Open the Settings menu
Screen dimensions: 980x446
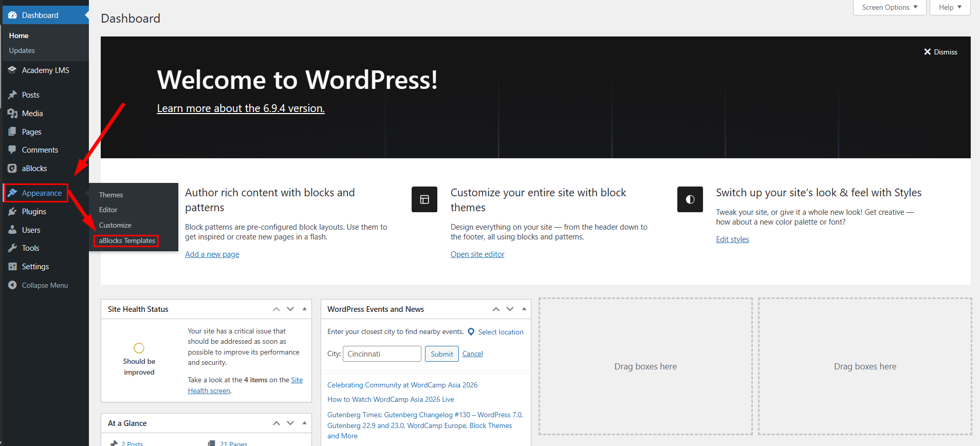[45, 267]
